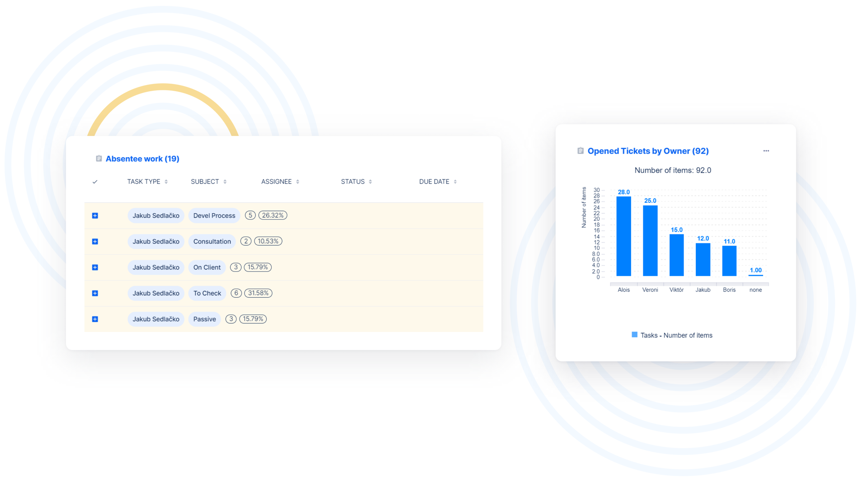The width and height of the screenshot is (868, 486).
Task: Open the three-dot menu on tickets chart
Action: 766,151
